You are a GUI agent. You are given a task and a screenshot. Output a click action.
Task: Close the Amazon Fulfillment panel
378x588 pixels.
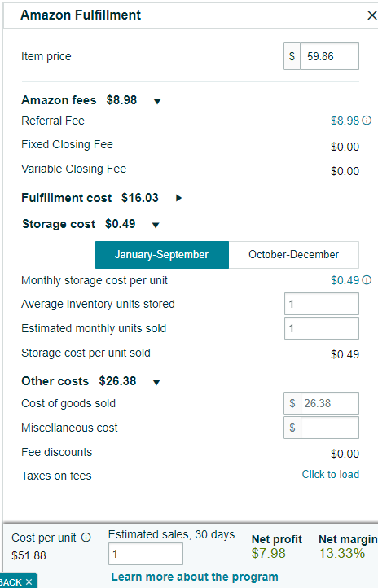pos(371,15)
